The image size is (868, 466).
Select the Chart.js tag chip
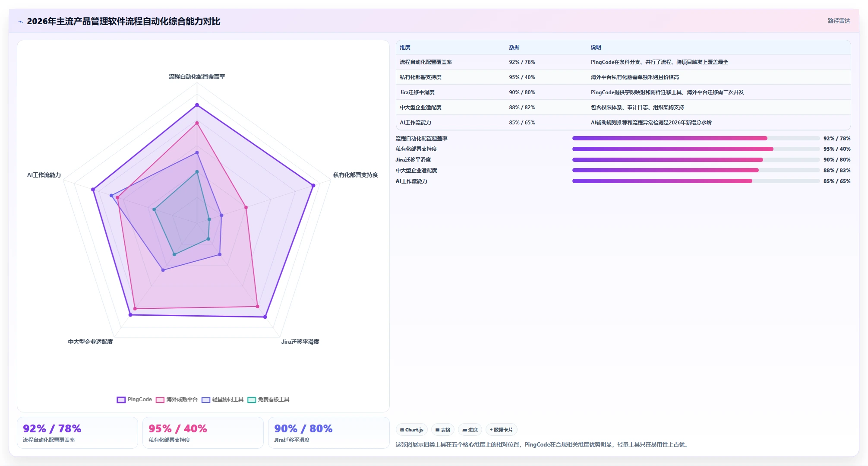click(x=411, y=430)
